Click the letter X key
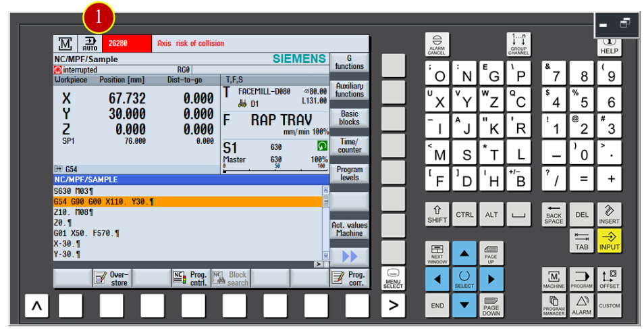Image resolution: width=644 pixels, height=329 pixels. [x=437, y=99]
